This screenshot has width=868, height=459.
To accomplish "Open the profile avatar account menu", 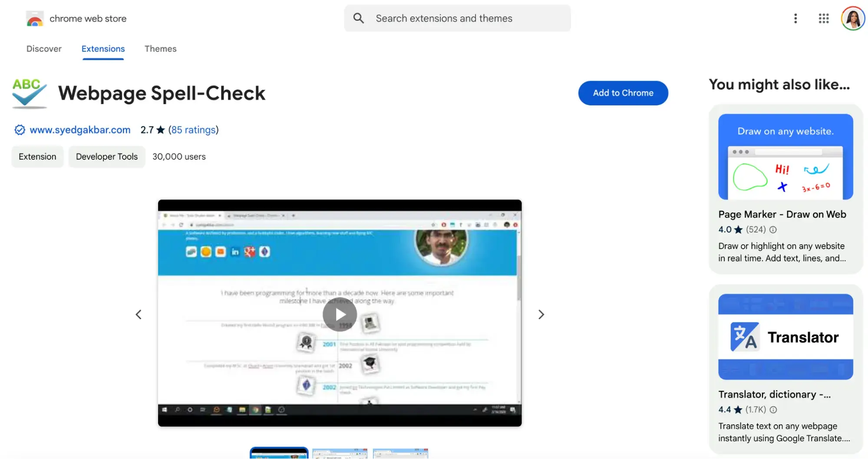I will 852,18.
